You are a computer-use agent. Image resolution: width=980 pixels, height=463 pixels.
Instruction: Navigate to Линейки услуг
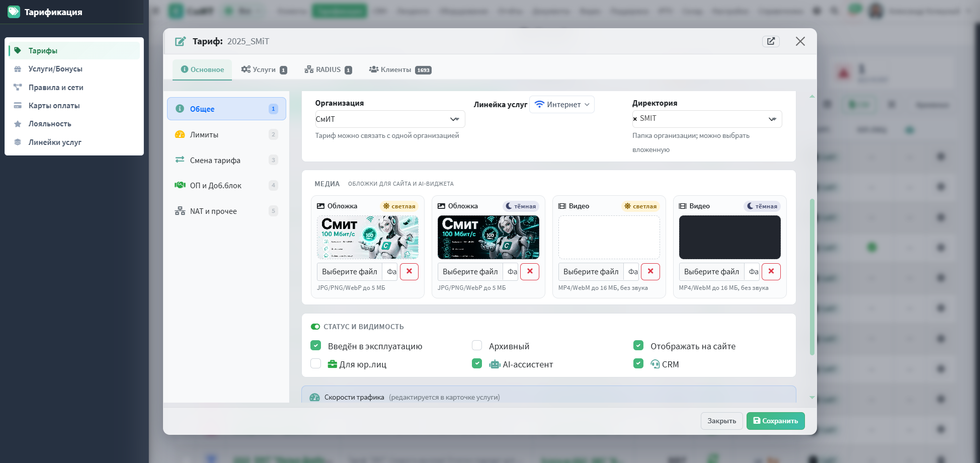click(x=74, y=142)
